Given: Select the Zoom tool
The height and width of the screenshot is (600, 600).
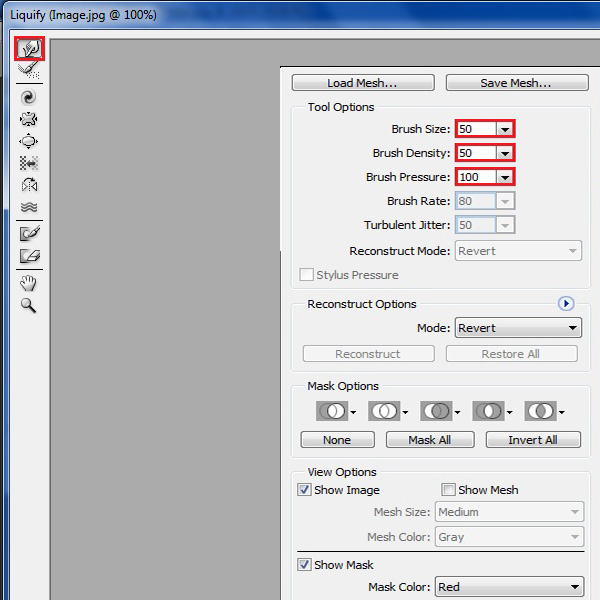Looking at the screenshot, I should click(28, 305).
